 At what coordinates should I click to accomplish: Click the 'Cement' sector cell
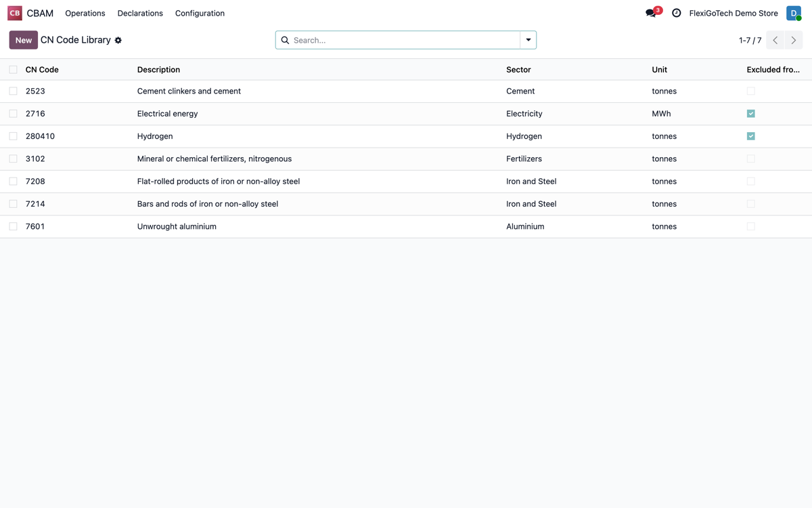[x=520, y=91]
